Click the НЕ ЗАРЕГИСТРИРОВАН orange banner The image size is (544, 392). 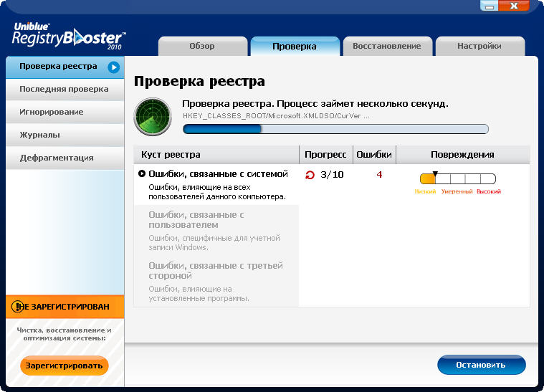tap(65, 307)
